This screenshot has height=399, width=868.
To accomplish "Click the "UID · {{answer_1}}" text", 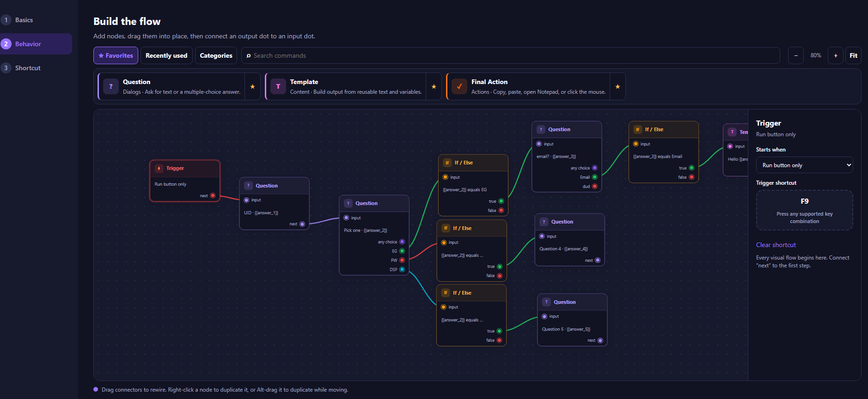I will [x=261, y=213].
